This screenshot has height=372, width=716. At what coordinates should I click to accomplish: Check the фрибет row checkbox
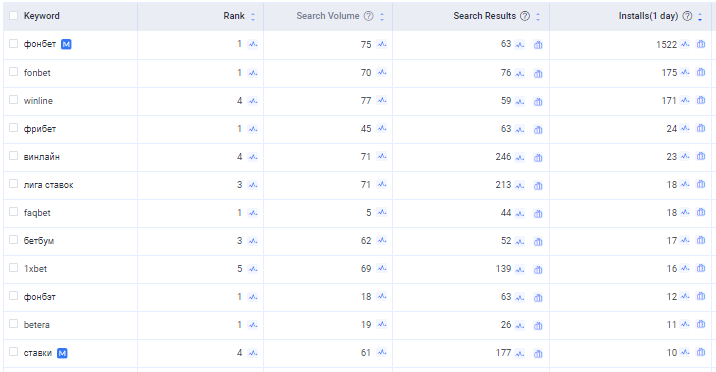[x=14, y=128]
